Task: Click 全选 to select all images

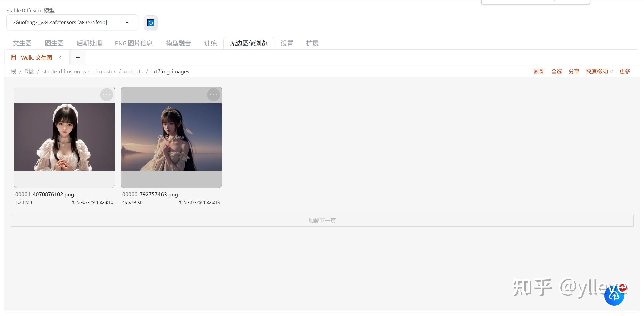Action: click(556, 72)
